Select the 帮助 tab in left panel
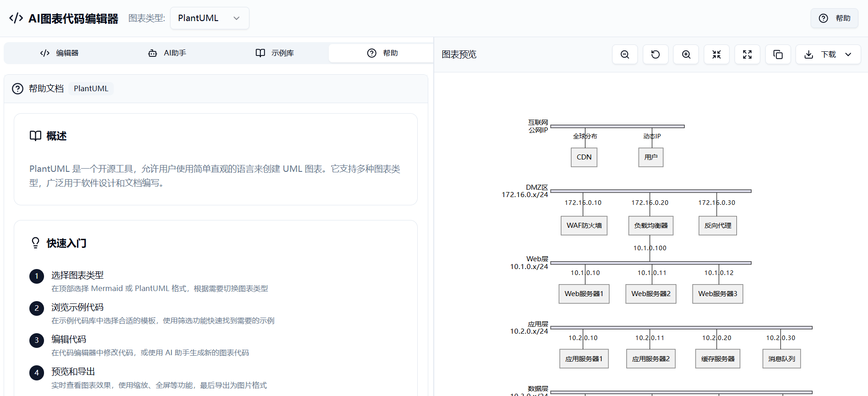This screenshot has width=868, height=396. [x=382, y=53]
